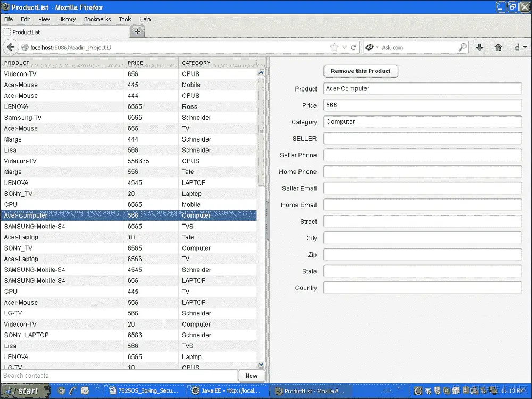Screen dimensions: 532x399
Task: Click table scrollbar up arrow
Action: (261, 73)
